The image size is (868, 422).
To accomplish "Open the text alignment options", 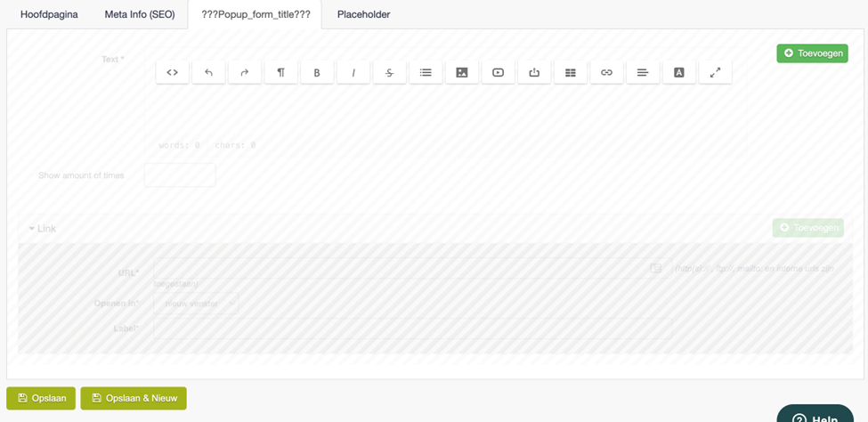I will [x=643, y=72].
